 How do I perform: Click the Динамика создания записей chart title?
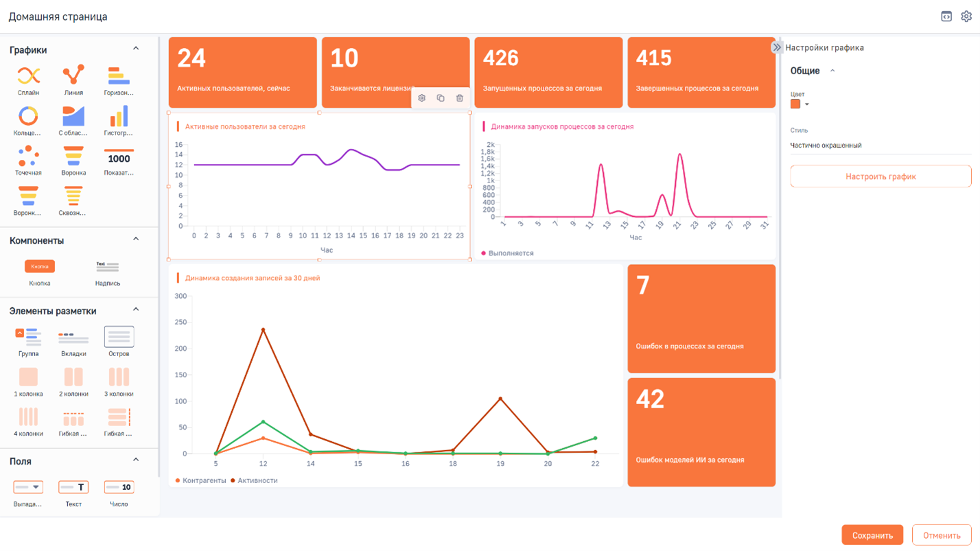point(253,278)
